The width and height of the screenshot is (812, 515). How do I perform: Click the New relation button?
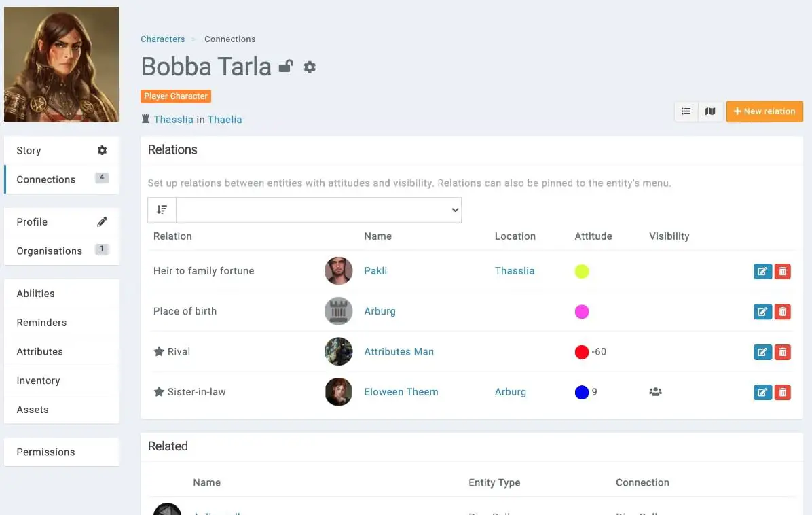point(764,111)
